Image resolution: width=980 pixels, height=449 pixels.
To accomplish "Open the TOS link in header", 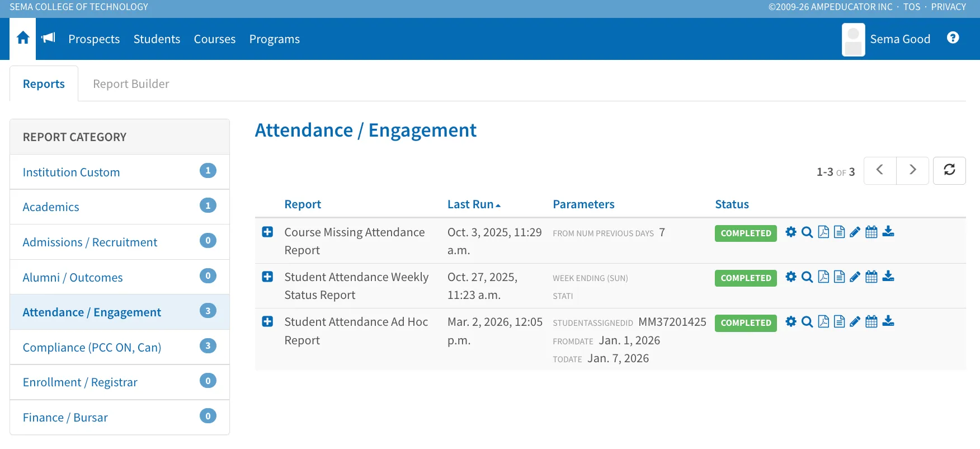I will (x=912, y=7).
